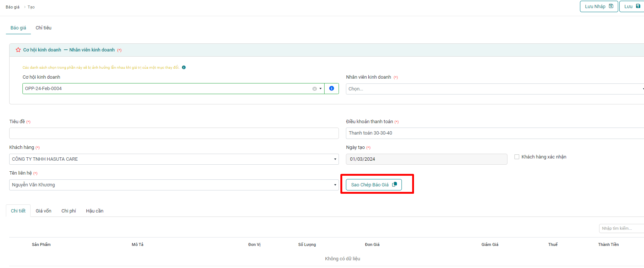Expand the Cơ hội kinh doanh dropdown arrow

pyautogui.click(x=321, y=89)
